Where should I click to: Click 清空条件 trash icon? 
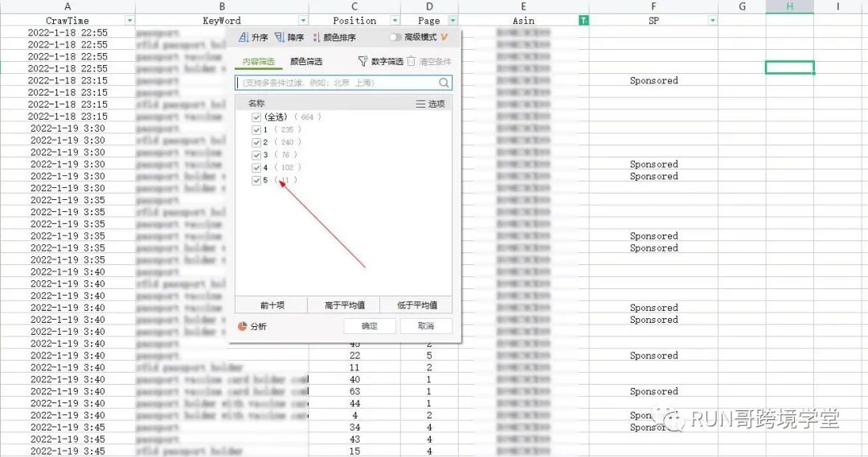coord(411,61)
